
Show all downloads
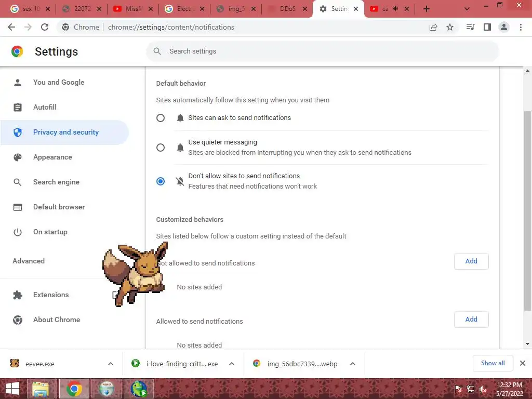tap(493, 363)
